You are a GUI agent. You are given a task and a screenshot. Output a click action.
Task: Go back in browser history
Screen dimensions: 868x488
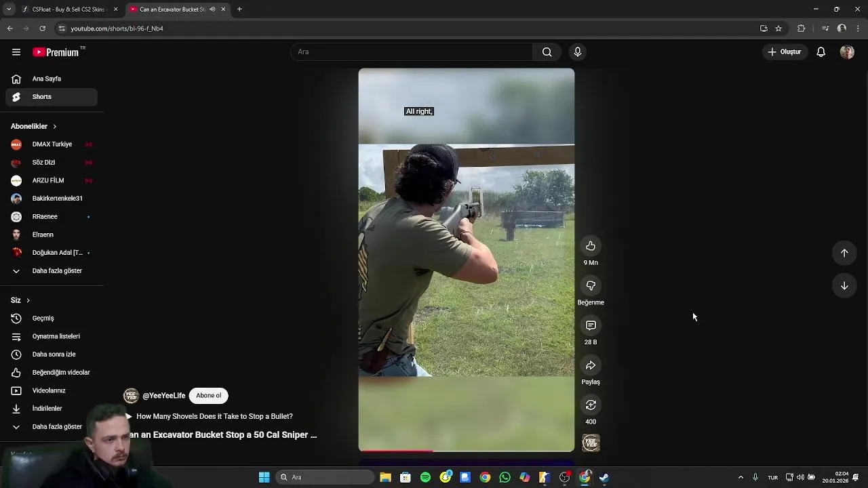(x=9, y=28)
